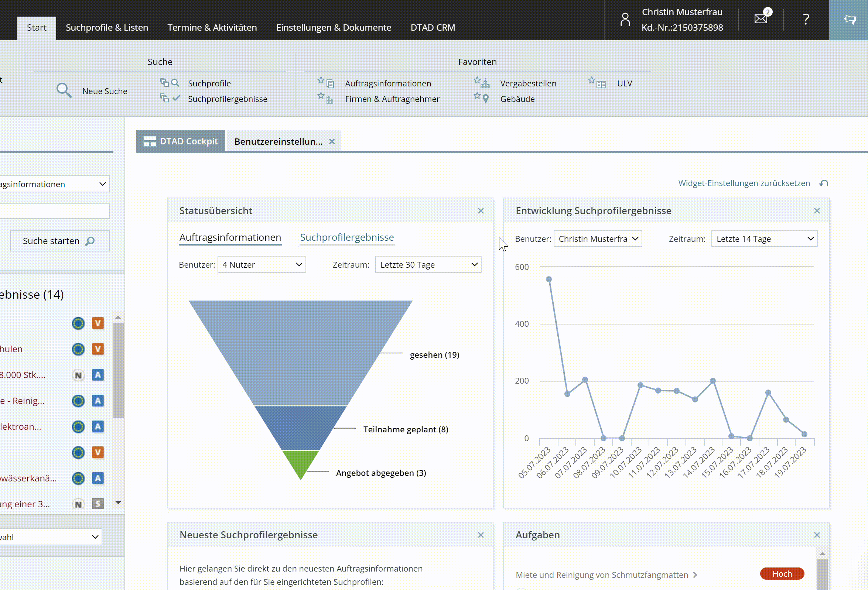The width and height of the screenshot is (868, 590).
Task: Open the Miete und Reinigung von Schmutzfangmatten task
Action: point(602,575)
